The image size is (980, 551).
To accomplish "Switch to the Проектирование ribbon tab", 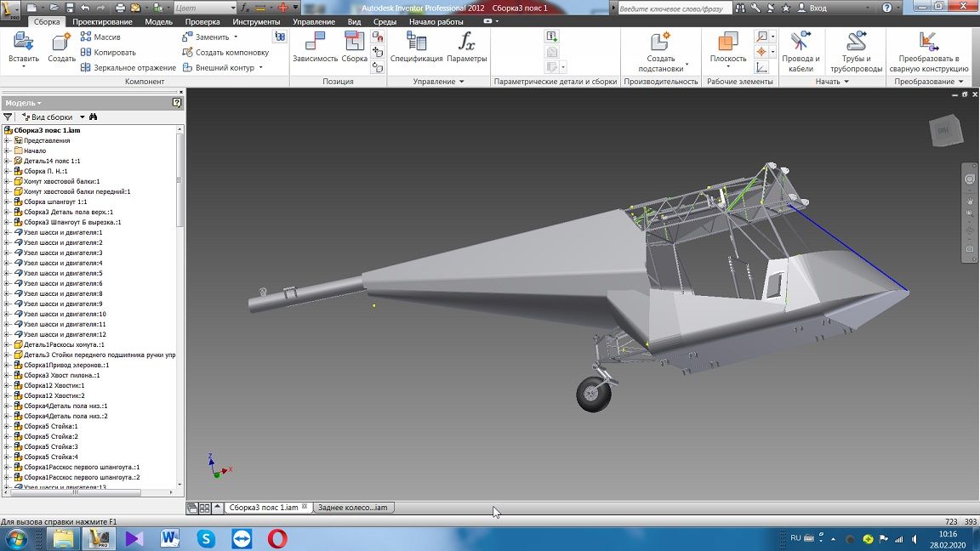I will coord(102,21).
